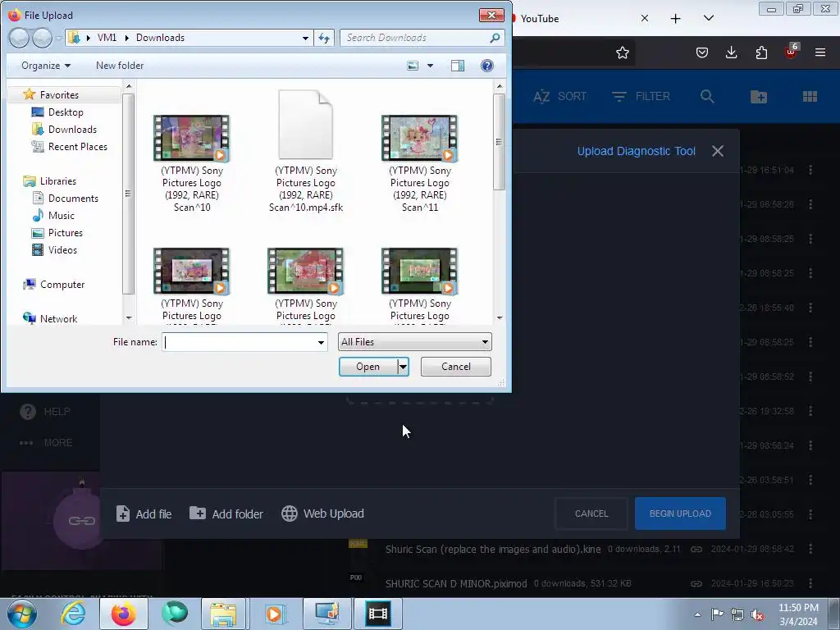The image size is (840, 630).
Task: Bookmark page with the star icon
Action: [x=622, y=52]
